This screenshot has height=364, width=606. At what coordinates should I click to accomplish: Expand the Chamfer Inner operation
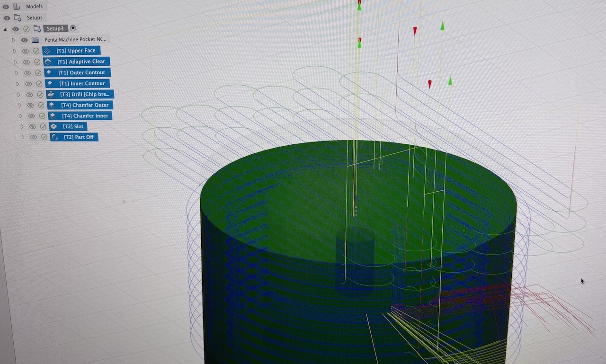point(20,116)
